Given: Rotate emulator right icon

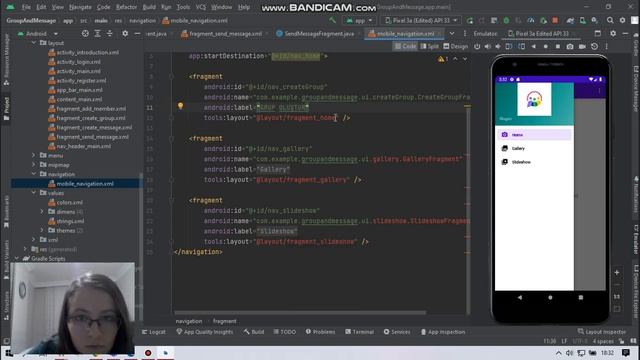Looking at the screenshot, I should coord(522,47).
